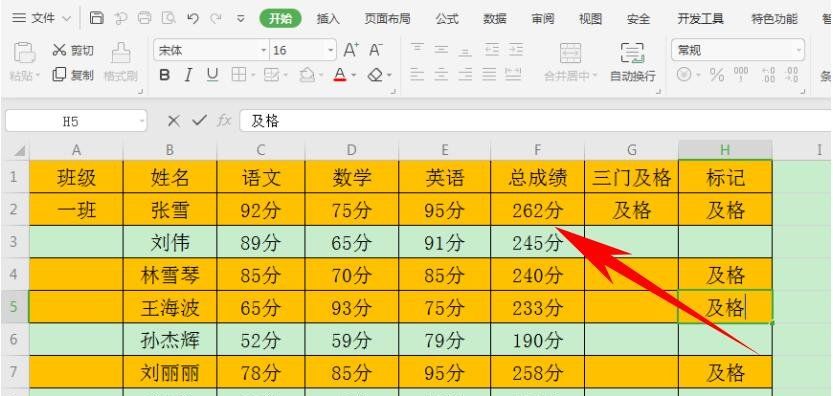Click the Name Box showing H5

click(71, 122)
